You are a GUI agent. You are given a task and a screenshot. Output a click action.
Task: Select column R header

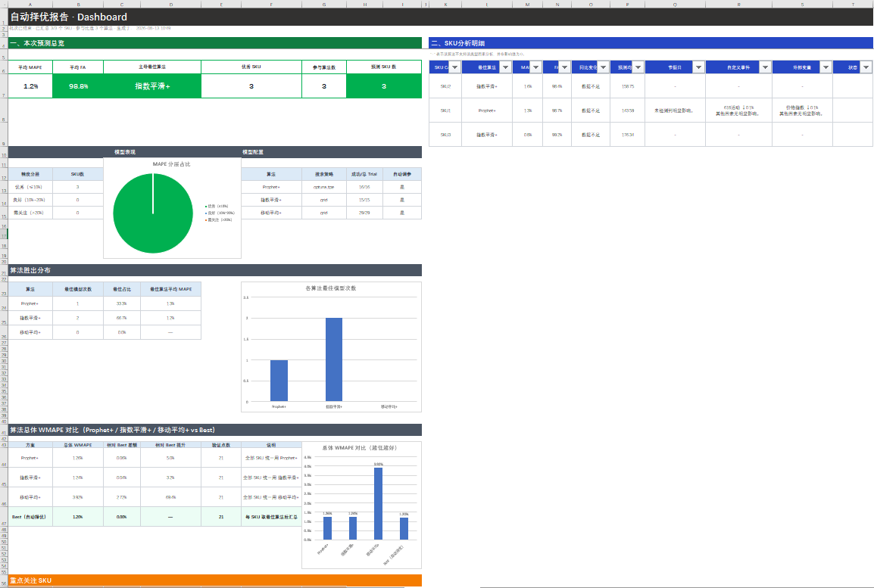738,4
